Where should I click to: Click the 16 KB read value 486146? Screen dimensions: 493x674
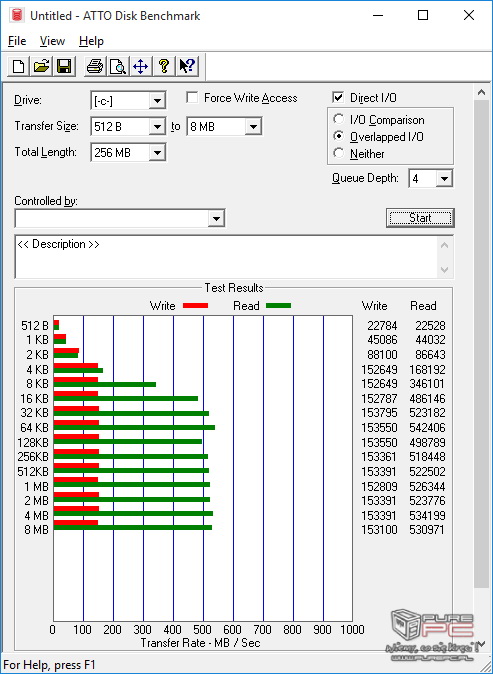pos(427,398)
